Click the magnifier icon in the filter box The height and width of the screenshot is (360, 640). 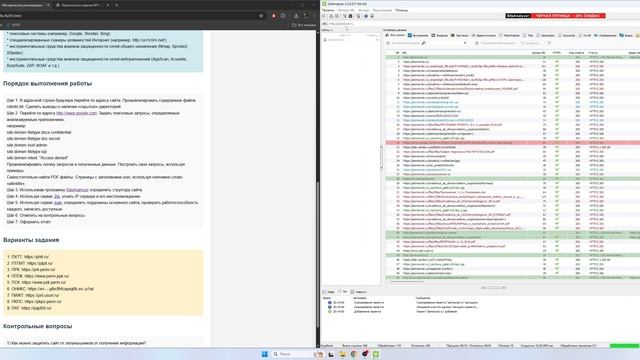click(423, 43)
